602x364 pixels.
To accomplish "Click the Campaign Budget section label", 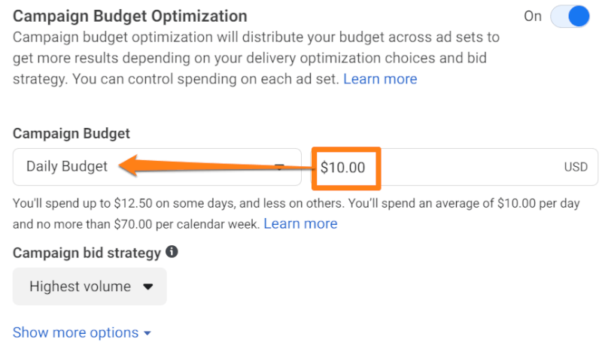I will pos(71,133).
